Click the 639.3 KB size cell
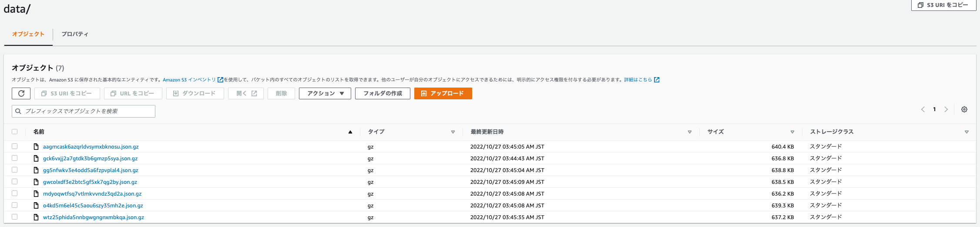This screenshot has height=227, width=980. coord(782,206)
